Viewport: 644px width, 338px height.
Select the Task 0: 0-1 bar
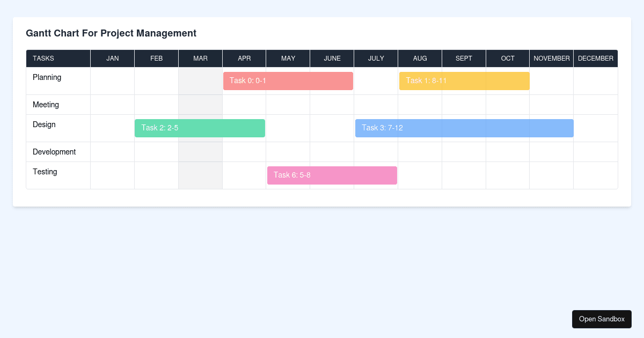click(288, 80)
